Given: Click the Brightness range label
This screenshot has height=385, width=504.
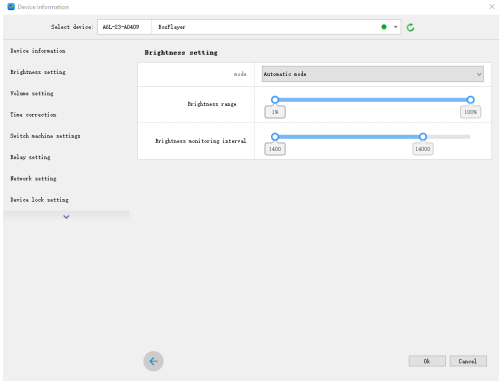Looking at the screenshot, I should point(212,104).
